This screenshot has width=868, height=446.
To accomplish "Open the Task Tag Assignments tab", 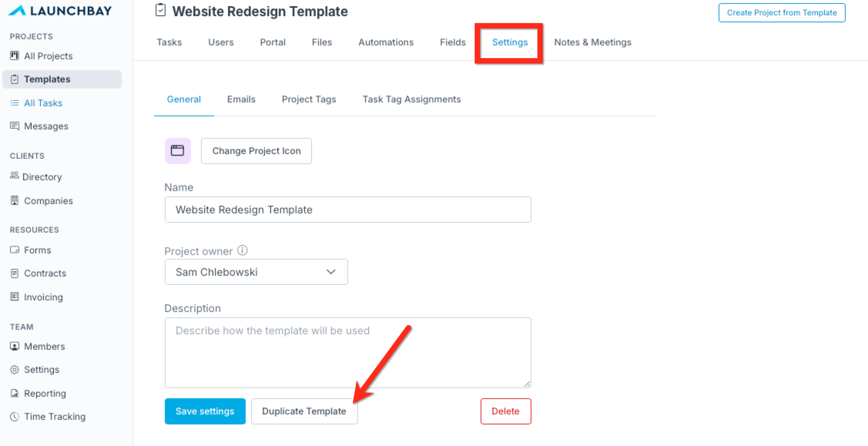I will tap(412, 99).
